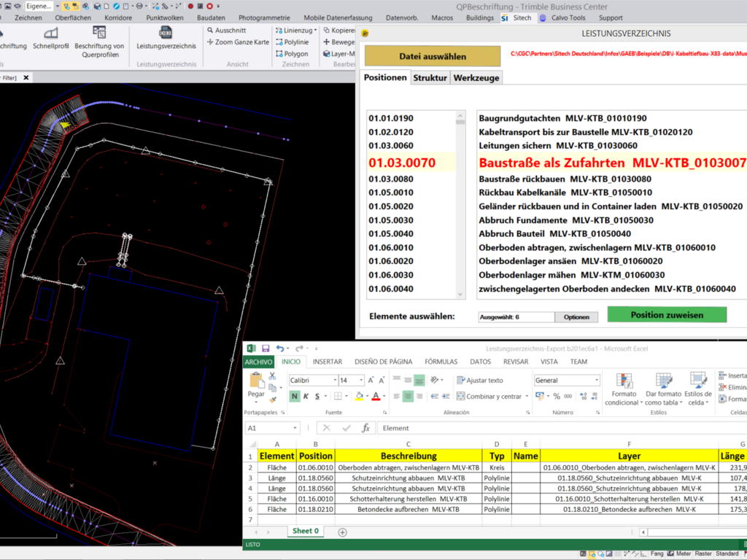Click the yellow selection filter icon in quick toolbar
Image resolution: width=747 pixels, height=560 pixels.
point(66,6)
